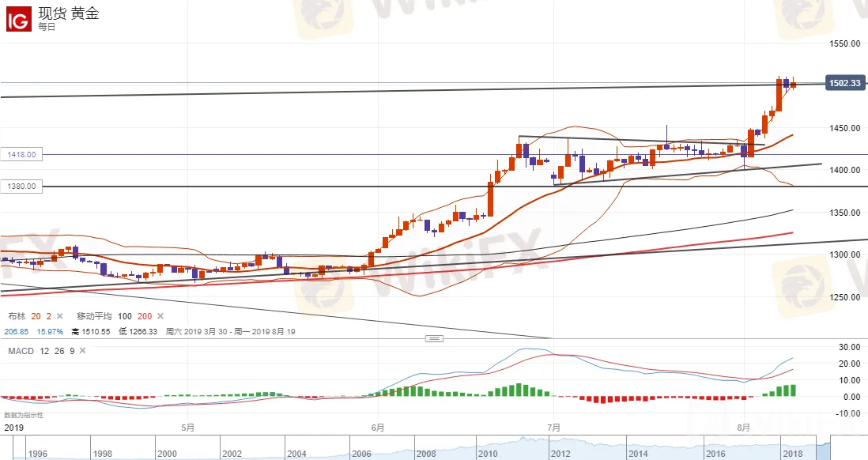Jump to 2002 in the overview timeline
The image size is (868, 460).
click(232, 454)
